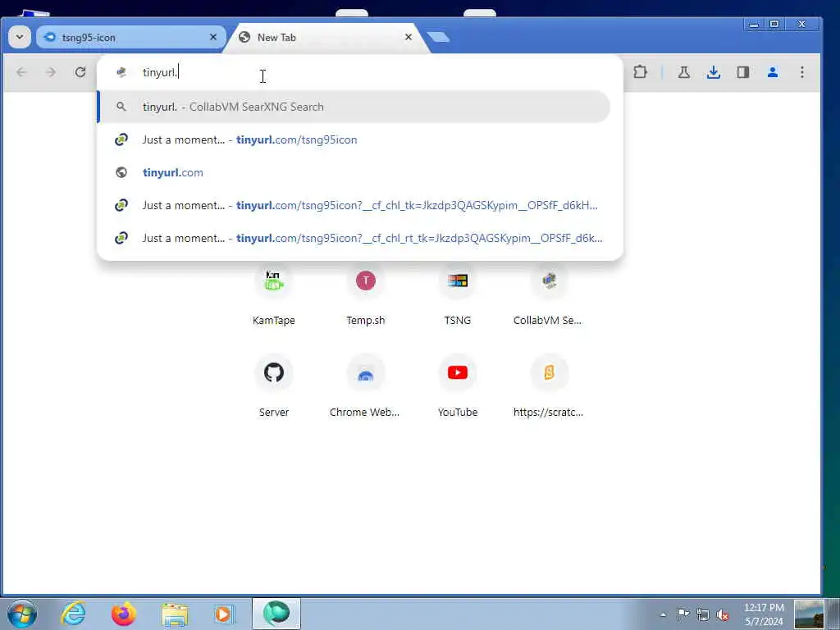This screenshot has height=630, width=840.
Task: Click the browser forward arrow
Action: [x=51, y=72]
